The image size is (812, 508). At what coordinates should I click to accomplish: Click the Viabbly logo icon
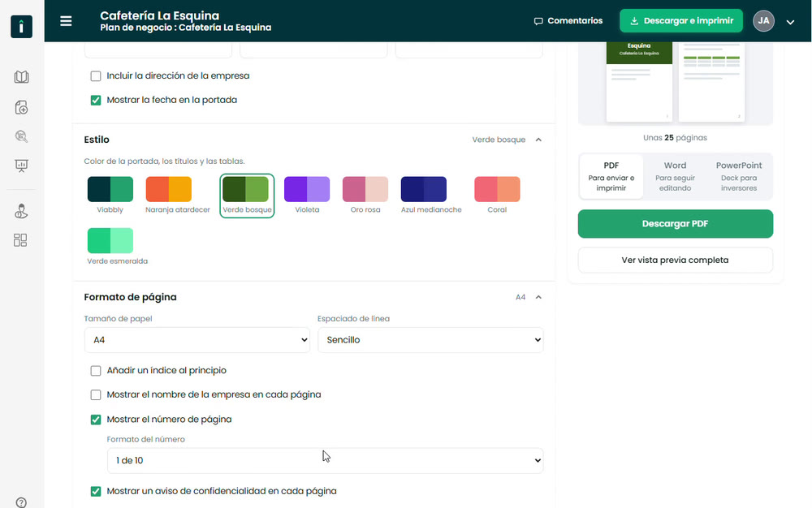click(21, 27)
